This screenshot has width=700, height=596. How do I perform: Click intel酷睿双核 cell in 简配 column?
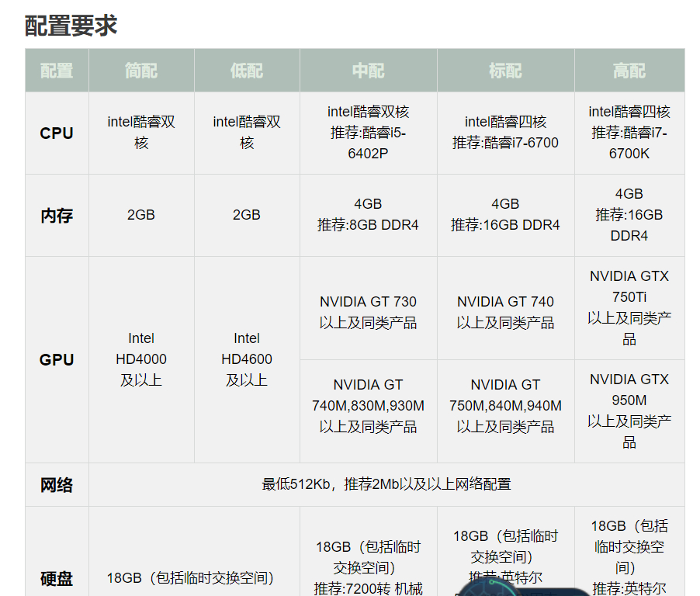click(x=141, y=133)
